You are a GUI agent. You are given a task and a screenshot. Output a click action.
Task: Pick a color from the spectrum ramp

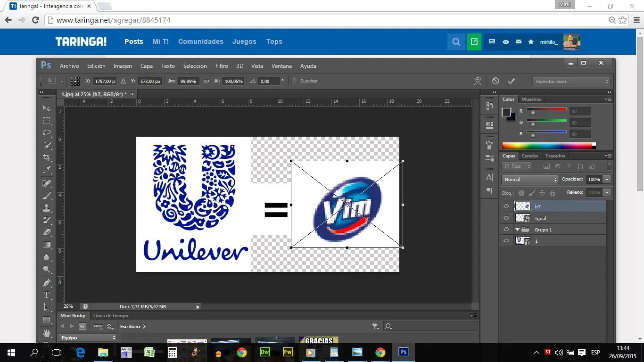[549, 146]
